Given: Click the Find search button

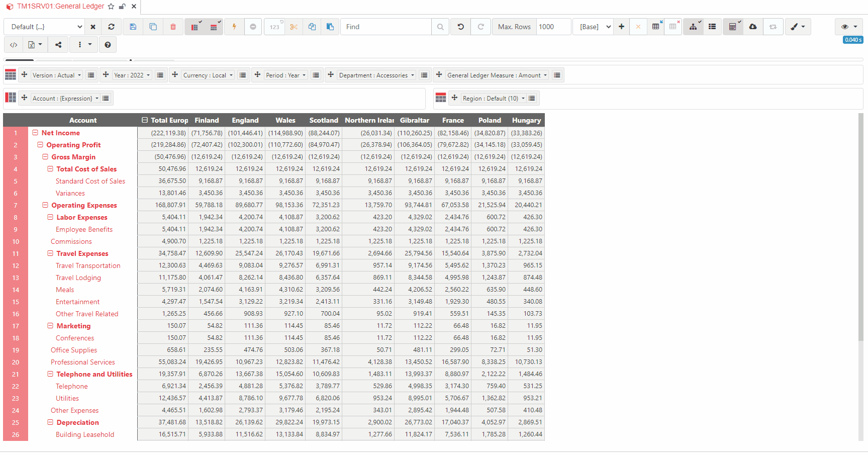Looking at the screenshot, I should [x=440, y=26].
